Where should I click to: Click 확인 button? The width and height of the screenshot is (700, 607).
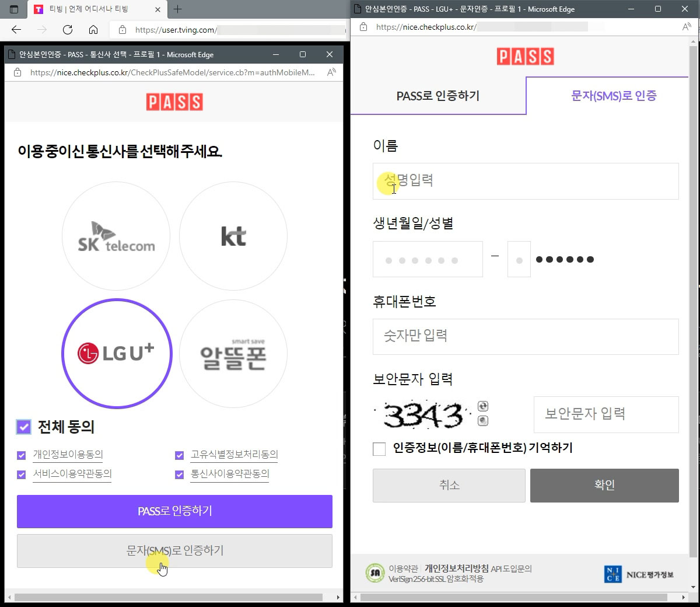click(x=604, y=485)
